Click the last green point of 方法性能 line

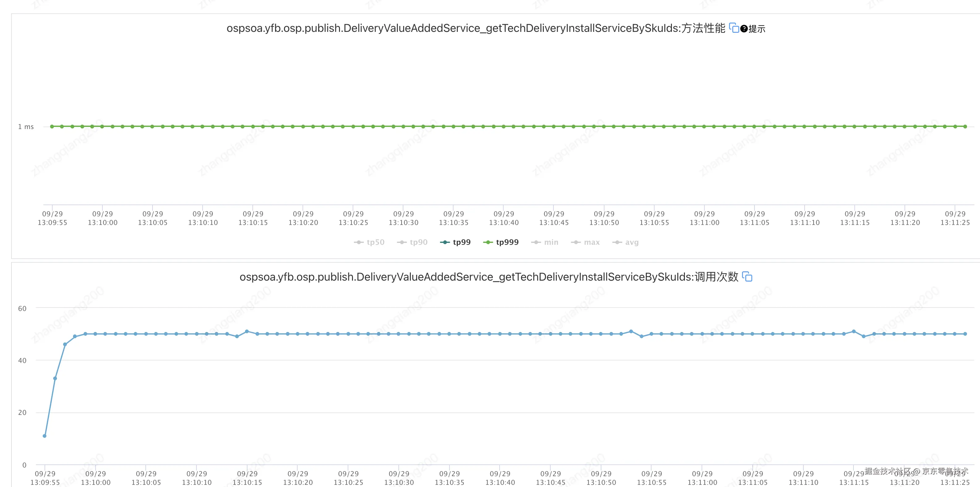(965, 126)
